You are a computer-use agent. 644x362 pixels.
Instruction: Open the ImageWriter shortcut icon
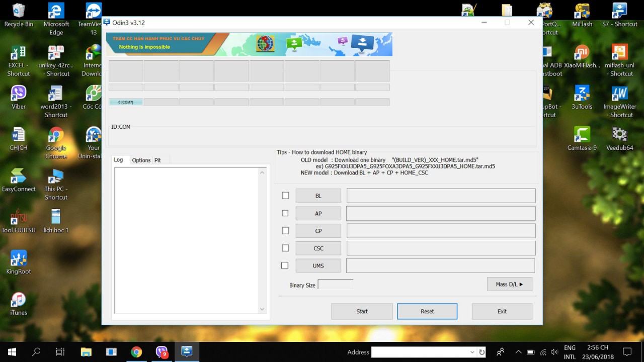(619, 102)
